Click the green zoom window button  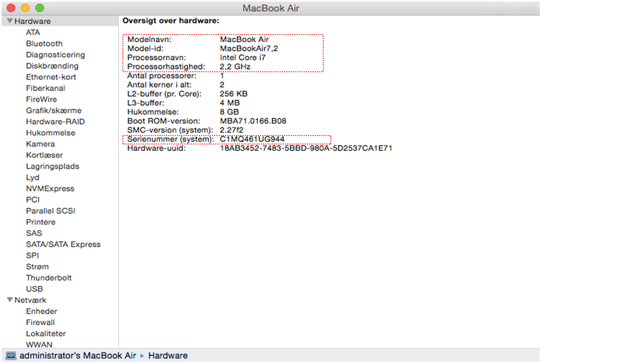point(39,9)
